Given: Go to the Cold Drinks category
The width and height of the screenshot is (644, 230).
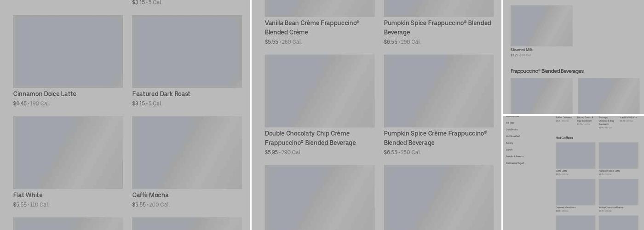Looking at the screenshot, I should click(512, 130).
